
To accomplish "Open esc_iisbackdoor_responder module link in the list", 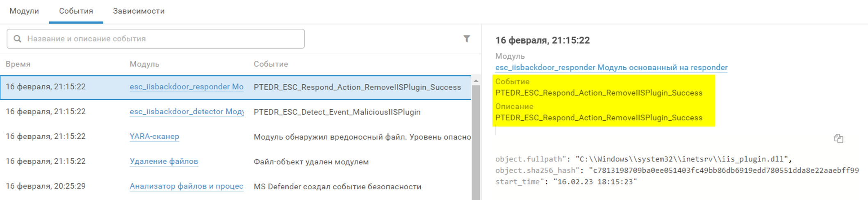I will click(186, 87).
